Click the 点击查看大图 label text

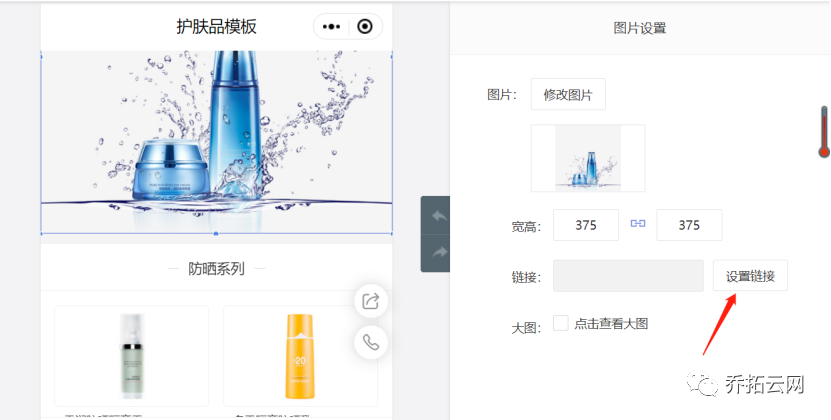(611, 323)
